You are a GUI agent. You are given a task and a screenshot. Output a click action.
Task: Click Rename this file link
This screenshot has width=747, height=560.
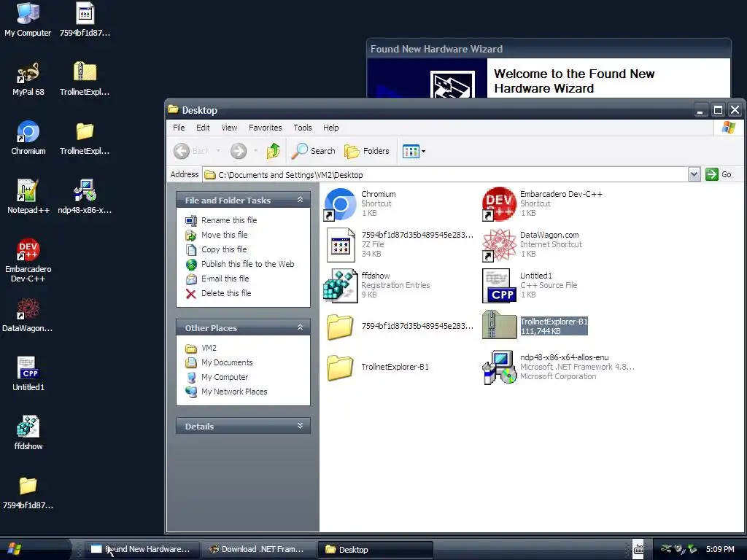[228, 220]
